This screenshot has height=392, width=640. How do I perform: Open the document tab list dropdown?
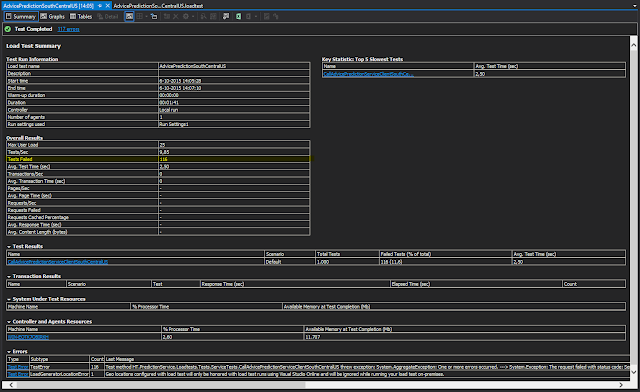634,6
